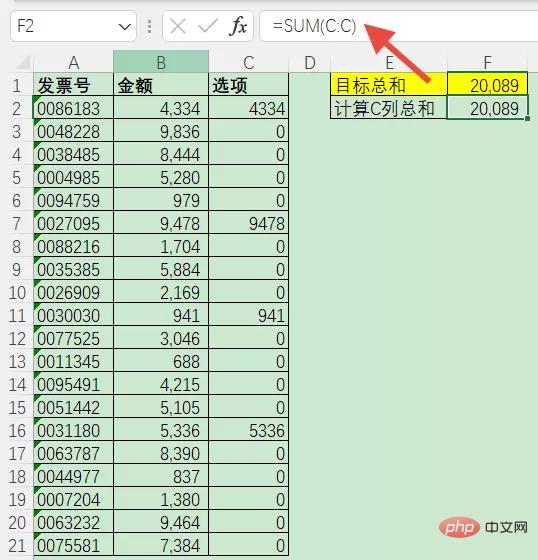Select row 11 header
538x560 pixels.
coord(17,315)
